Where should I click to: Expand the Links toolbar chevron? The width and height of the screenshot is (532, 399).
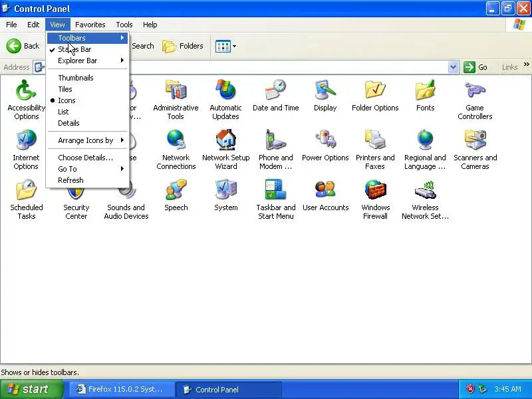click(x=526, y=64)
